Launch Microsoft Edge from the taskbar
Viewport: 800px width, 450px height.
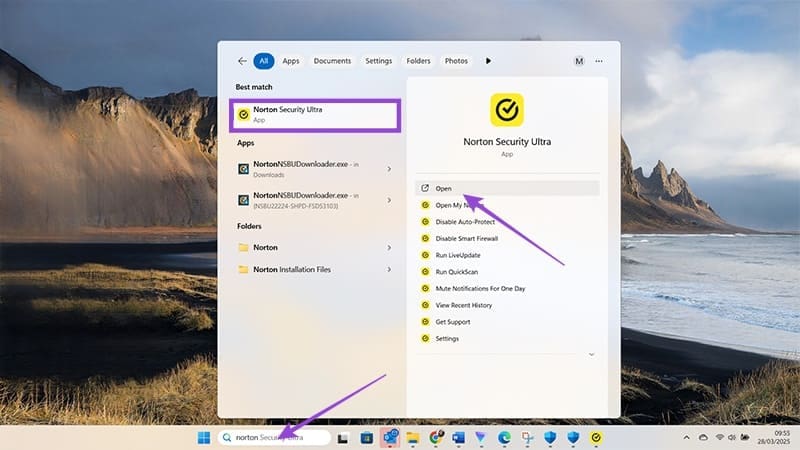click(504, 438)
